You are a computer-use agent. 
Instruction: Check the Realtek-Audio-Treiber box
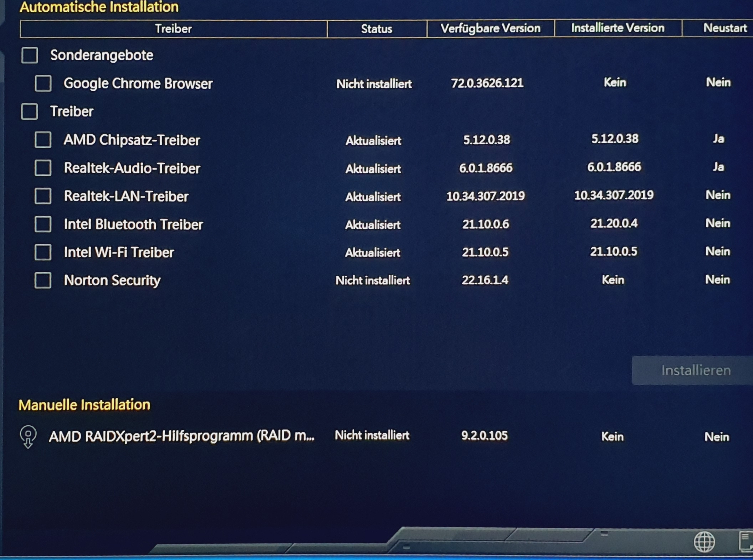tap(43, 168)
